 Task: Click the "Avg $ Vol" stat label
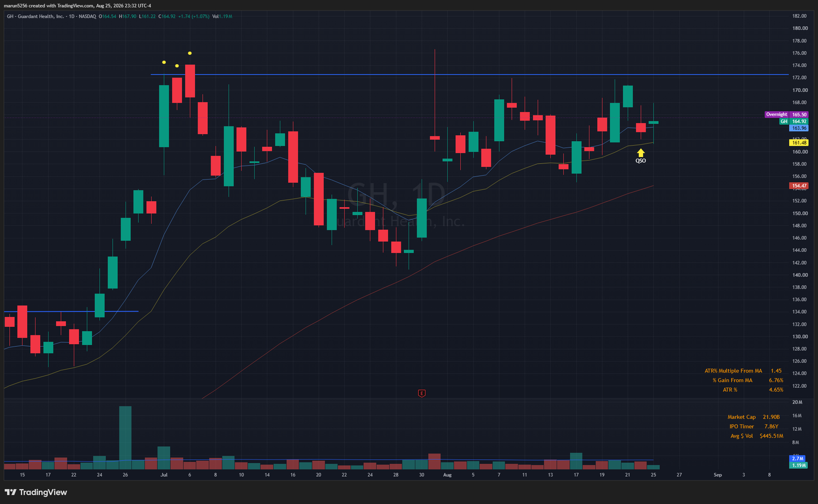(x=742, y=436)
